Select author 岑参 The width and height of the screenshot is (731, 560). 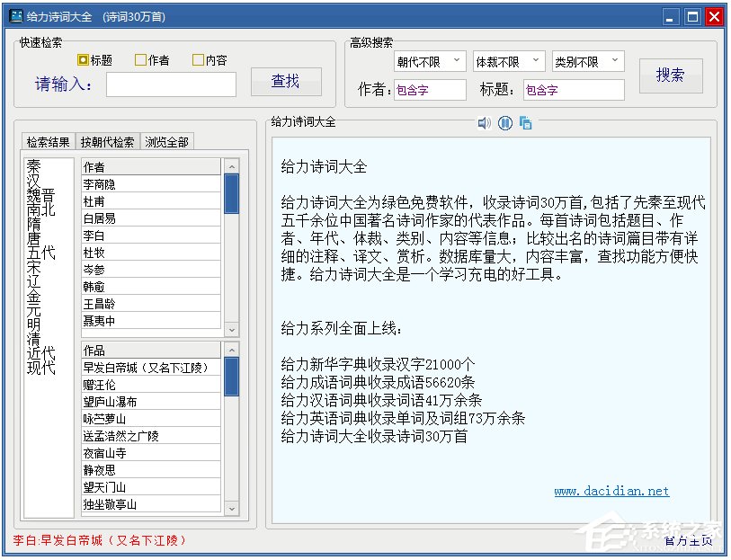pyautogui.click(x=151, y=270)
